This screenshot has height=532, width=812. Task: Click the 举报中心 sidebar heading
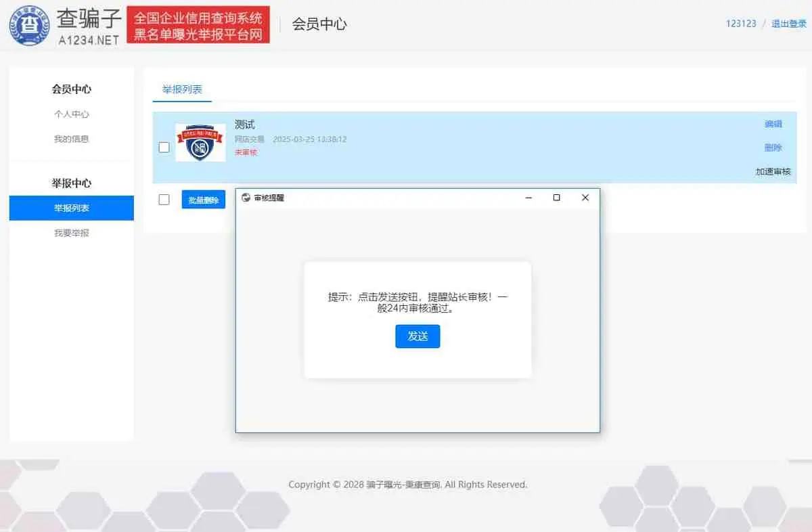pyautogui.click(x=72, y=183)
